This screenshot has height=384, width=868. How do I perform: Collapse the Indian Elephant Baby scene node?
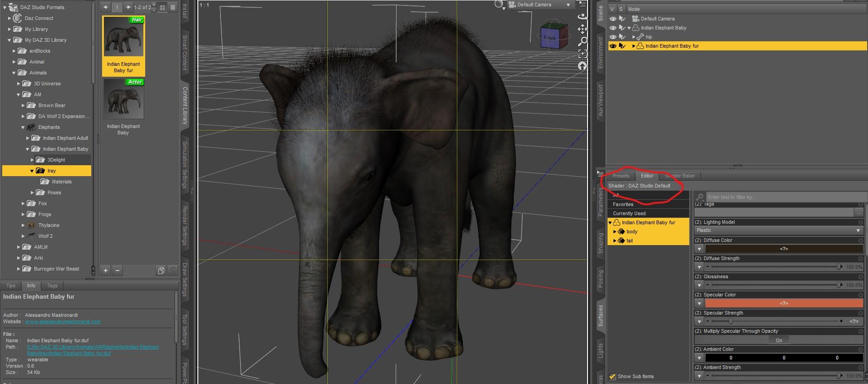(x=629, y=28)
